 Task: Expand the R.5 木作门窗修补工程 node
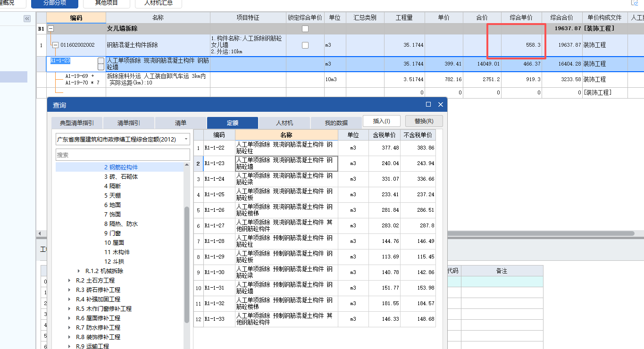click(x=69, y=308)
